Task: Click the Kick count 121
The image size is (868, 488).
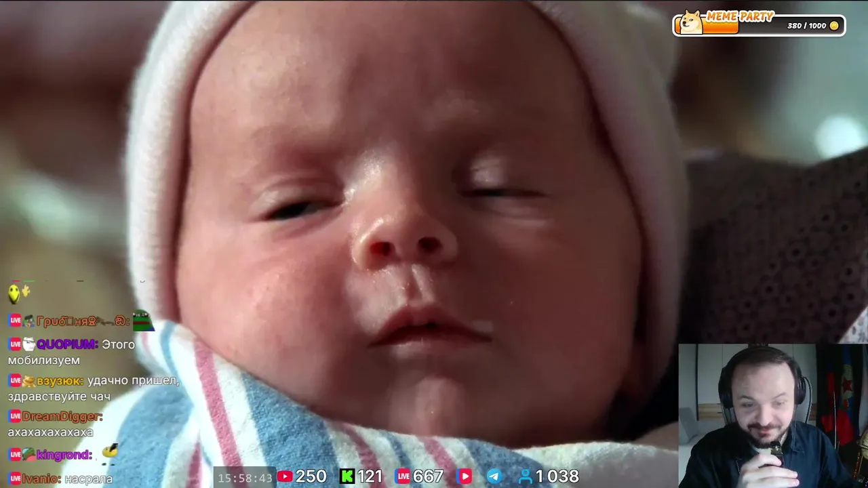Action: pyautogui.click(x=370, y=476)
